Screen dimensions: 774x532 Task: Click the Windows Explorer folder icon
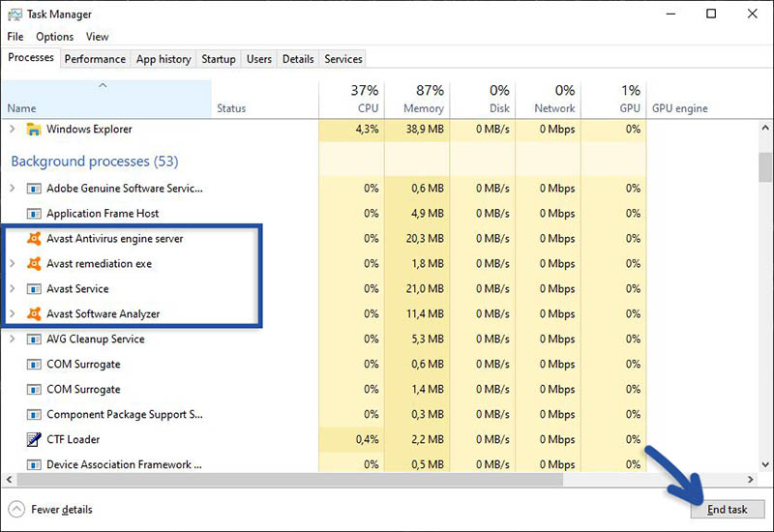click(x=34, y=130)
